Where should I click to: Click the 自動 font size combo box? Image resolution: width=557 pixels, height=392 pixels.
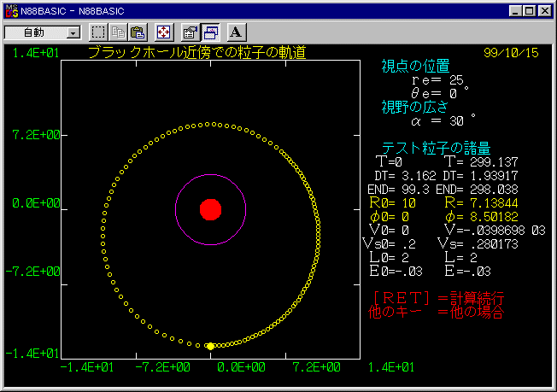click(x=35, y=32)
